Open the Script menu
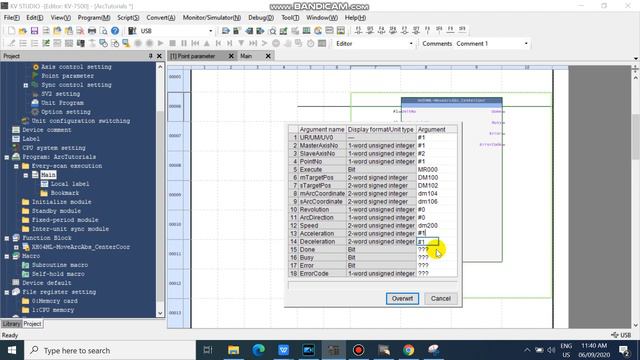Viewport: 640px width, 360px height. click(128, 18)
